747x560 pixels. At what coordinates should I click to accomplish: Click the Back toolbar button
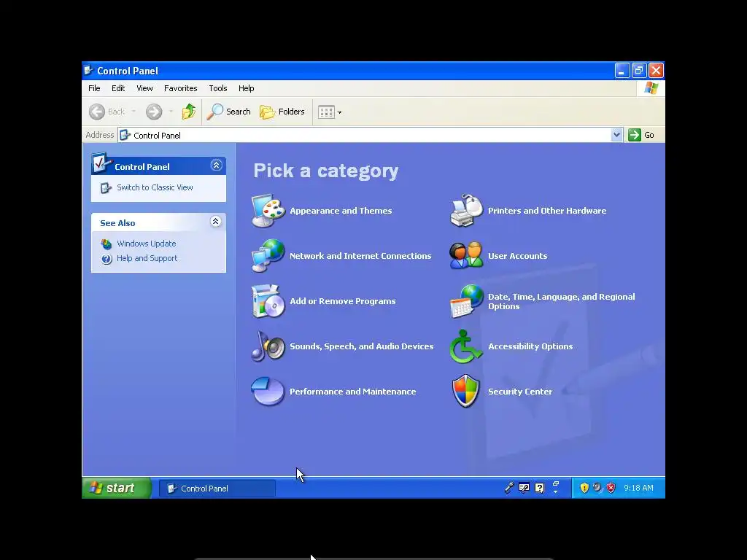click(108, 112)
